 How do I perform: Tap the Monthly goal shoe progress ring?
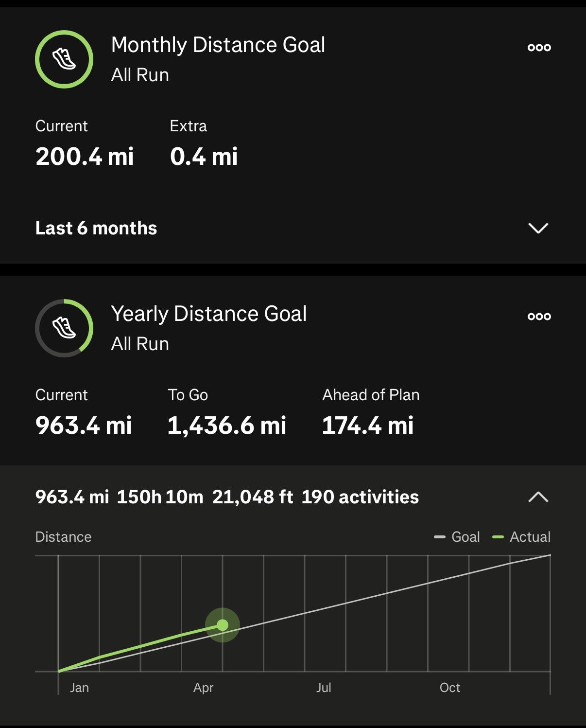(x=64, y=59)
